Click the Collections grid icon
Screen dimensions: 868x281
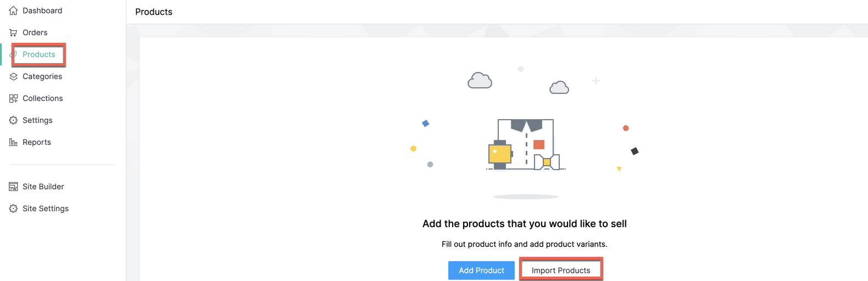(x=13, y=98)
